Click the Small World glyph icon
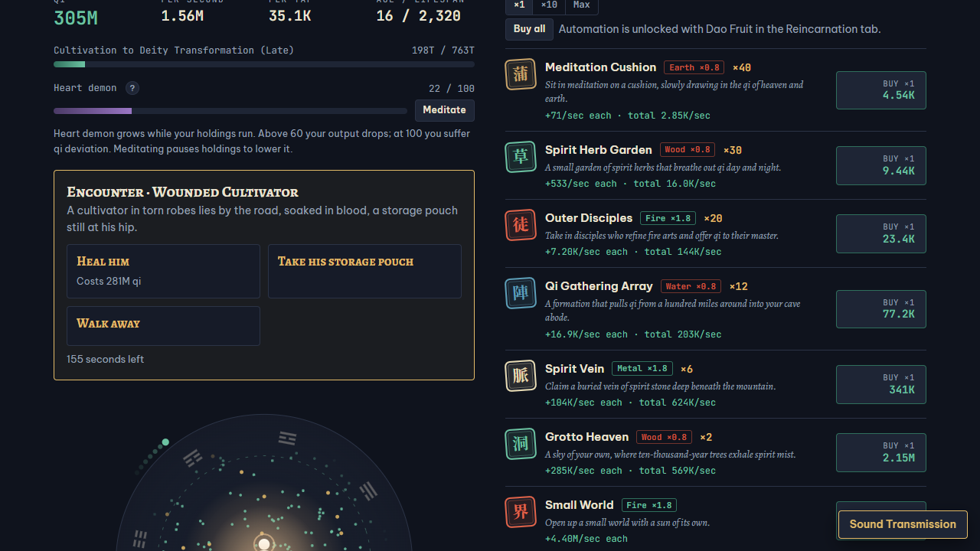This screenshot has height=551, width=980. [521, 512]
